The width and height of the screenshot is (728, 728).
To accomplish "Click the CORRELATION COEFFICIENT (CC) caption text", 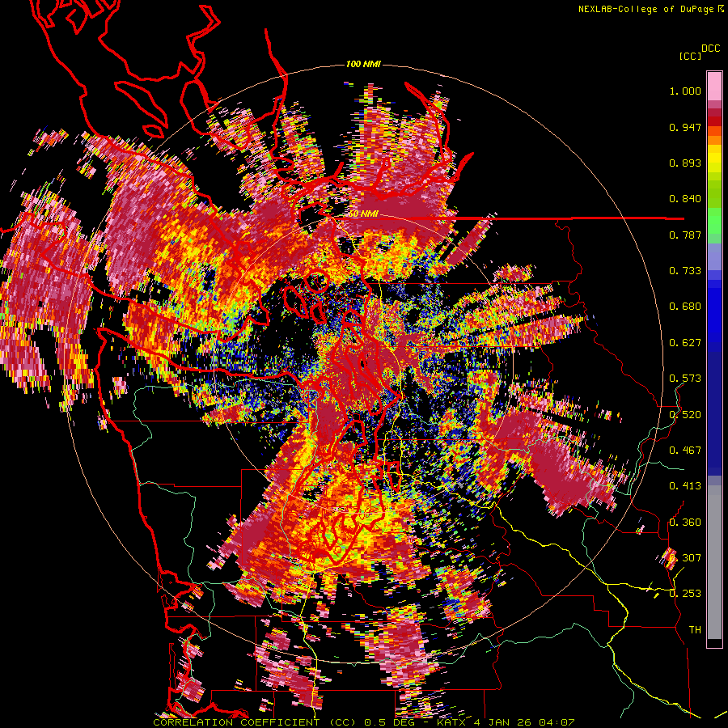I will tap(255, 722).
